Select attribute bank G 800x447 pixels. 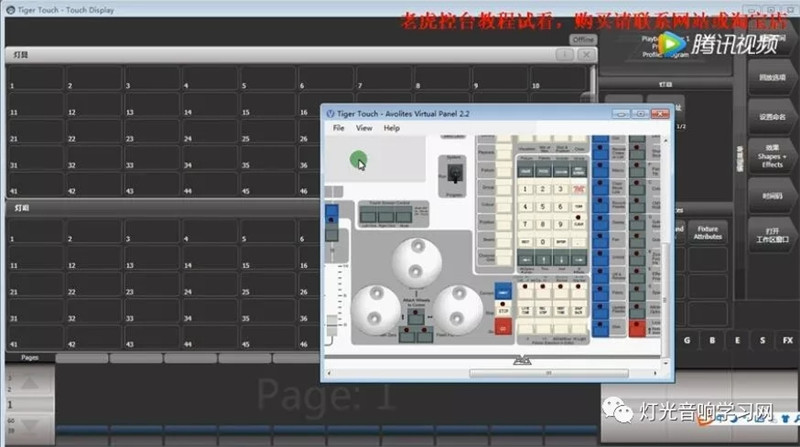(687, 340)
